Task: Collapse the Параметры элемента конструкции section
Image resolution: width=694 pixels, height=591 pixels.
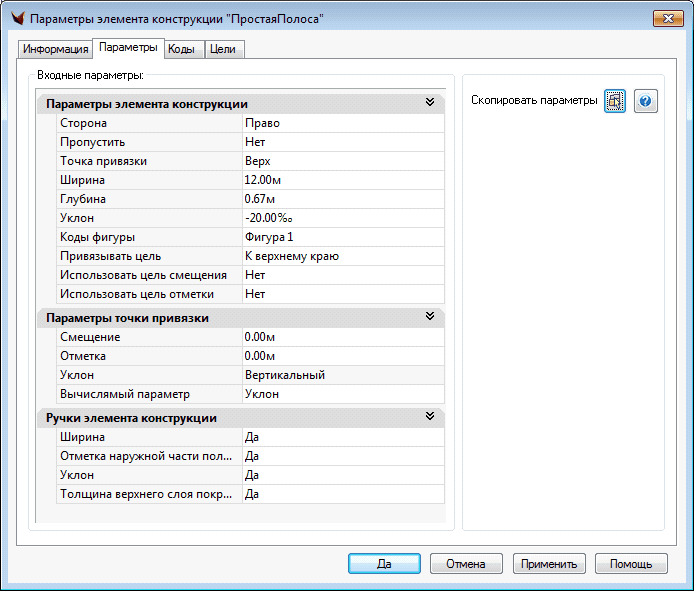Action: coord(430,103)
